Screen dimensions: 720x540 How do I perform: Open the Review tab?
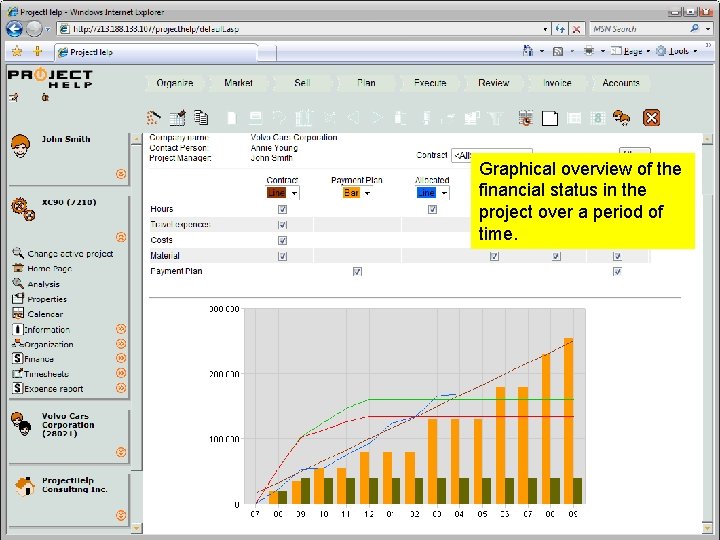pos(494,83)
